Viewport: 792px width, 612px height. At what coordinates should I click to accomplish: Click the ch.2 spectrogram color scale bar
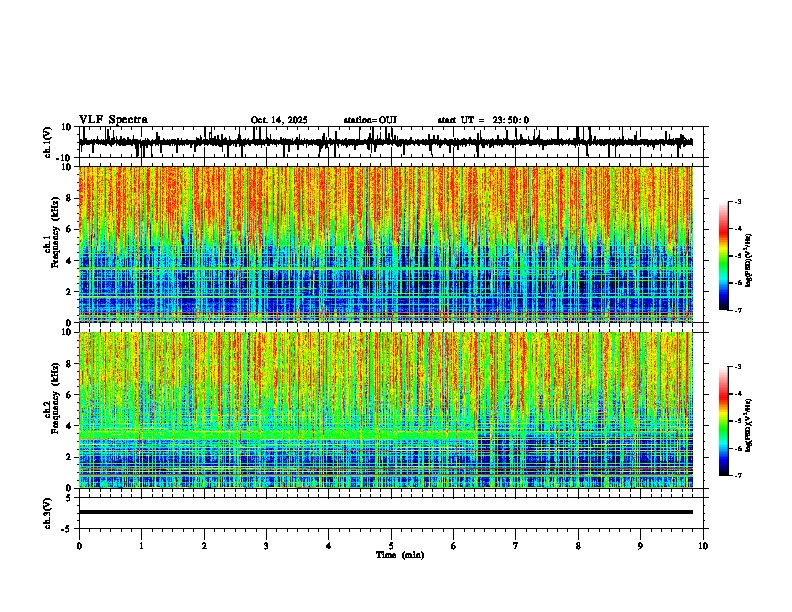pyautogui.click(x=723, y=421)
